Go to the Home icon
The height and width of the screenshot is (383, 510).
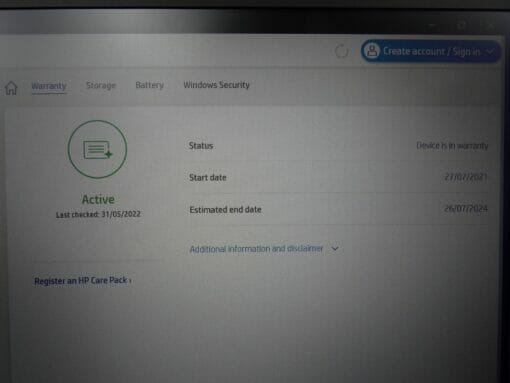point(11,88)
